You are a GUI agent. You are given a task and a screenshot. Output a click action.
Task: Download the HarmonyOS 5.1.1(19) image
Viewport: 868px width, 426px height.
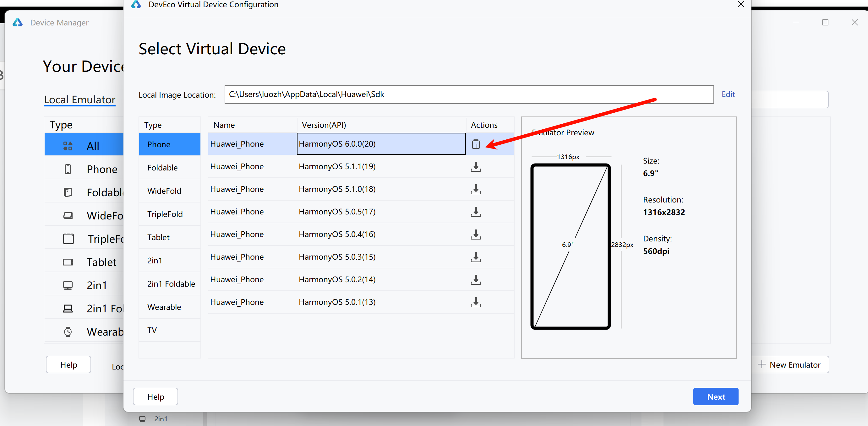click(475, 167)
